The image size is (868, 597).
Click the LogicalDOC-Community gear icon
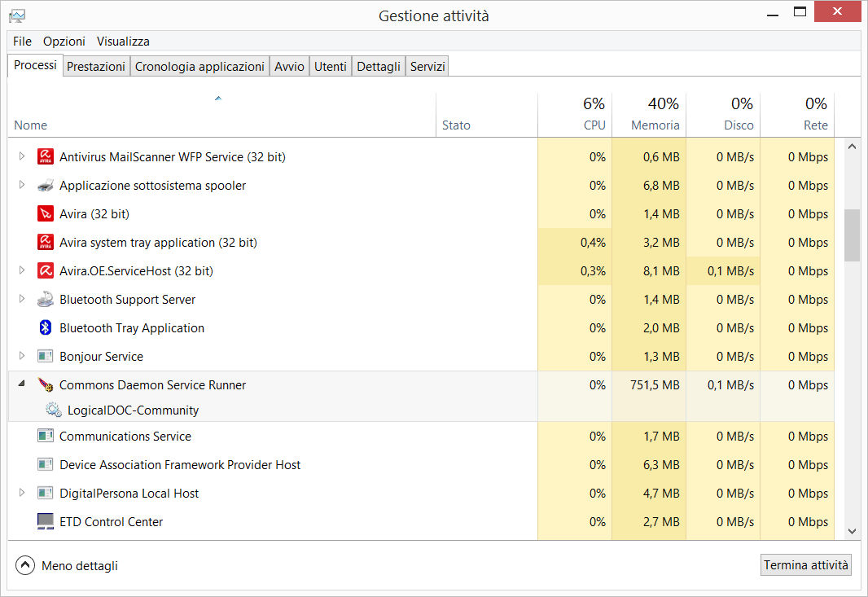(54, 410)
